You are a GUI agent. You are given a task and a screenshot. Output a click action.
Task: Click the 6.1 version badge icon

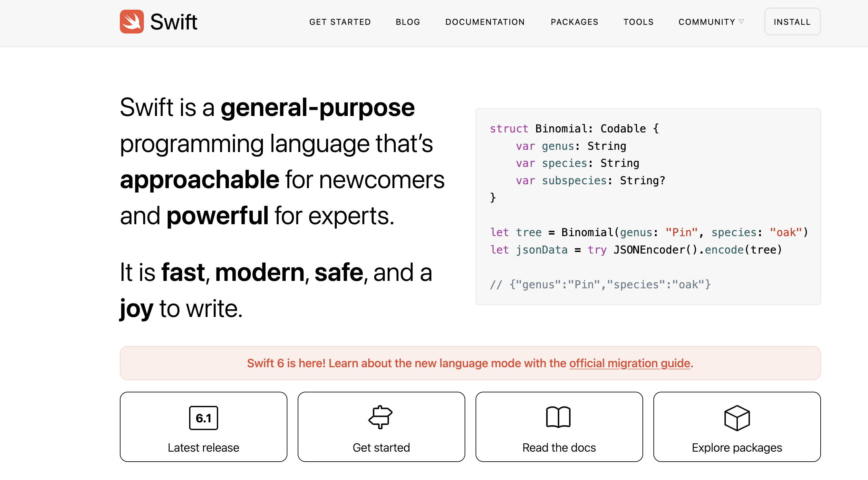point(204,418)
